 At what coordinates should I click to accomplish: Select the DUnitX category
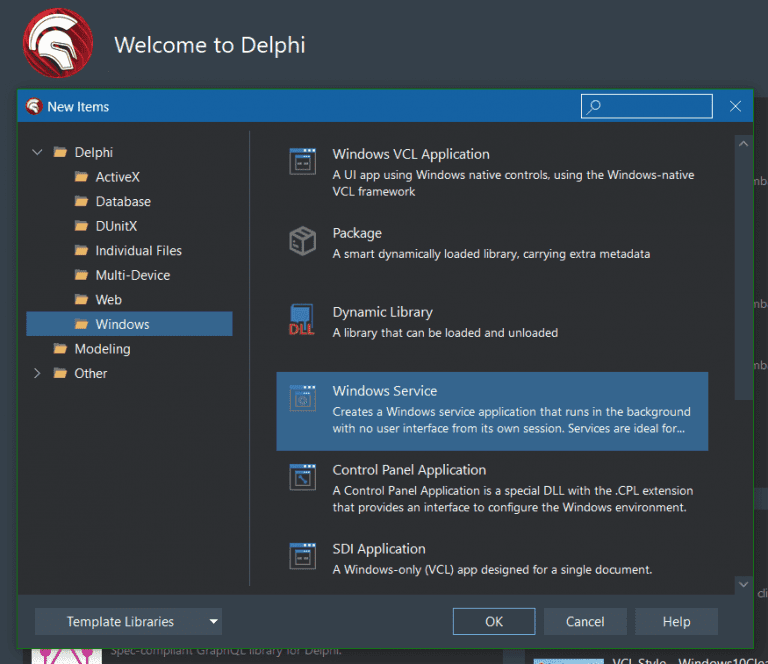(117, 226)
